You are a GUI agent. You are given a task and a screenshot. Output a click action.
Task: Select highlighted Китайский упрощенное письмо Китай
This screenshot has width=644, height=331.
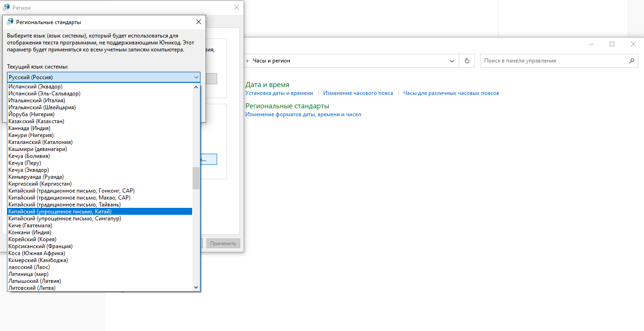point(100,212)
